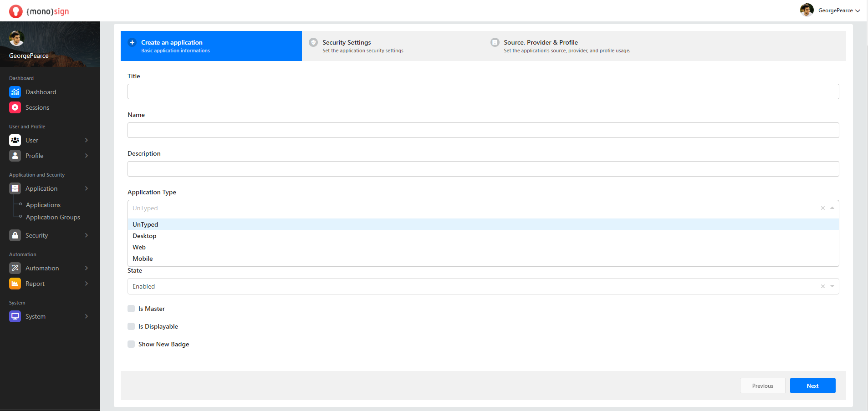The height and width of the screenshot is (411, 868).
Task: Check the Is Displayable option
Action: click(131, 326)
